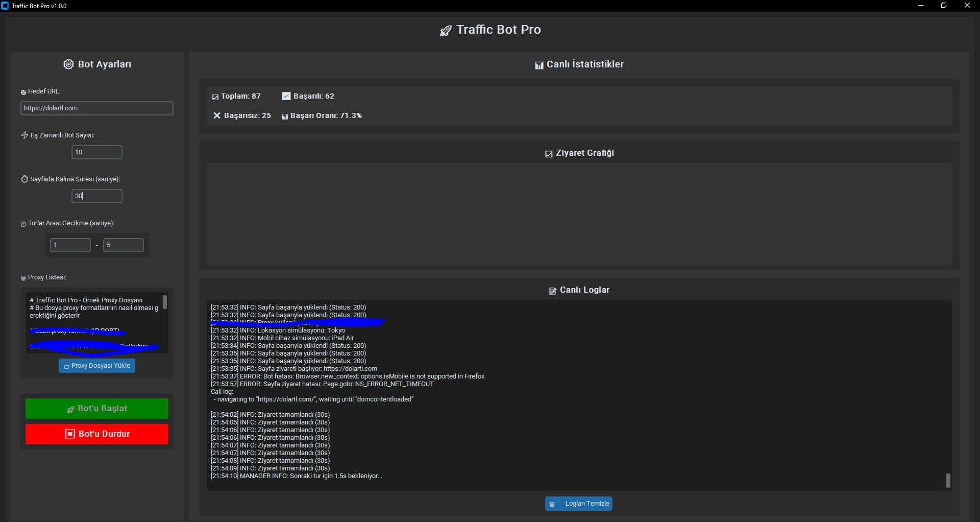980x522 pixels.
Task: Restore down the Traffic Bot Pro window
Action: click(944, 6)
